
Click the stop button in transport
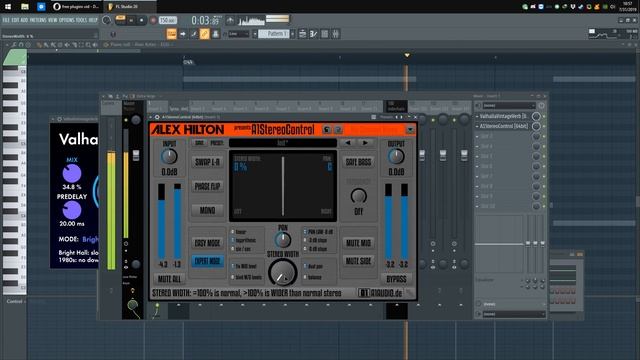click(142, 20)
